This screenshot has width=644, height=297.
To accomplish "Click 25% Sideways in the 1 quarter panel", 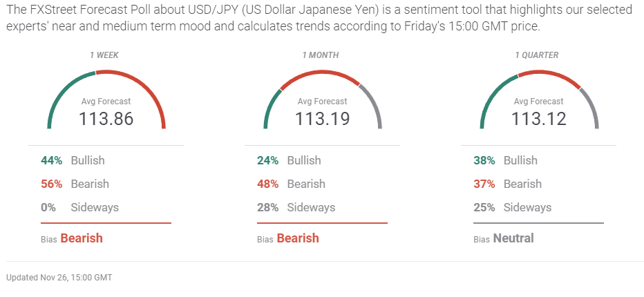I will tap(512, 207).
